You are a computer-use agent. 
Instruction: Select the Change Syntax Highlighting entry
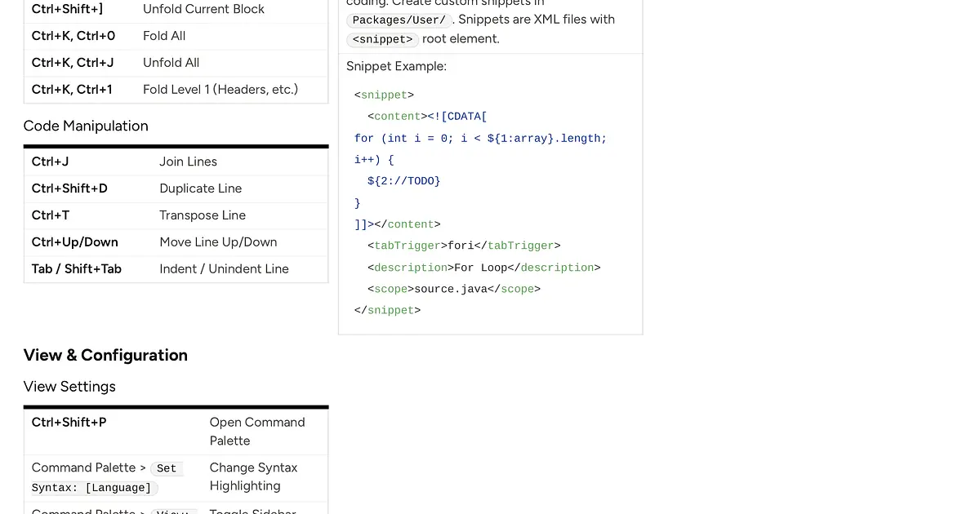pos(253,476)
